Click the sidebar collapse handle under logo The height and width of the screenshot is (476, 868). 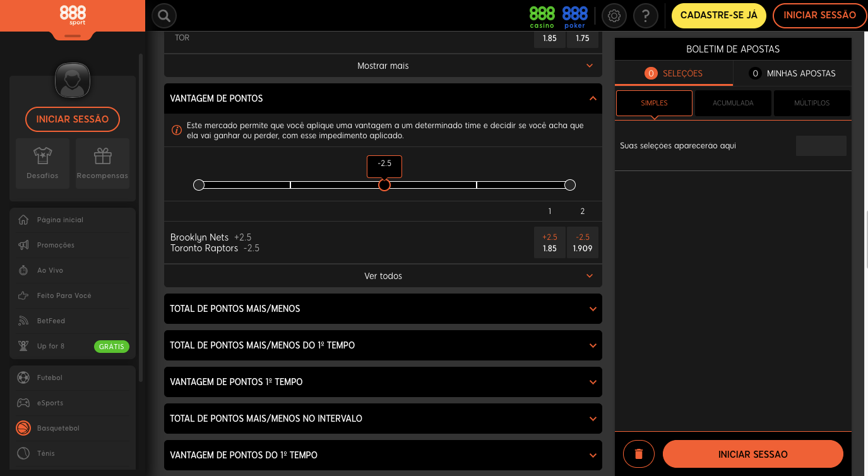click(x=73, y=36)
